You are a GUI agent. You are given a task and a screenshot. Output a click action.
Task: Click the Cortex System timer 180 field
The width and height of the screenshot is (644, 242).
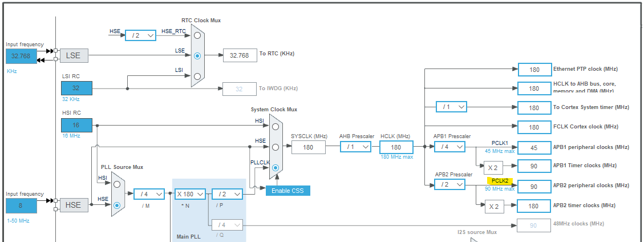click(534, 108)
